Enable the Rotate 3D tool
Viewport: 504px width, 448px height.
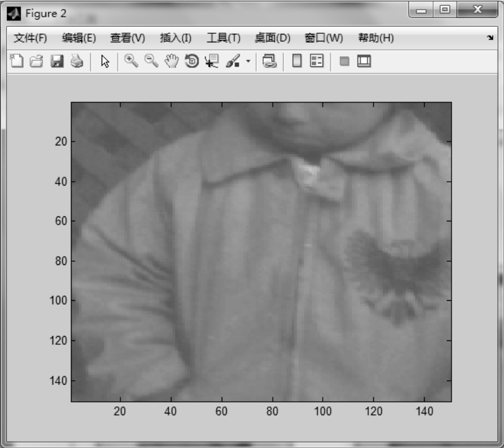[x=192, y=61]
